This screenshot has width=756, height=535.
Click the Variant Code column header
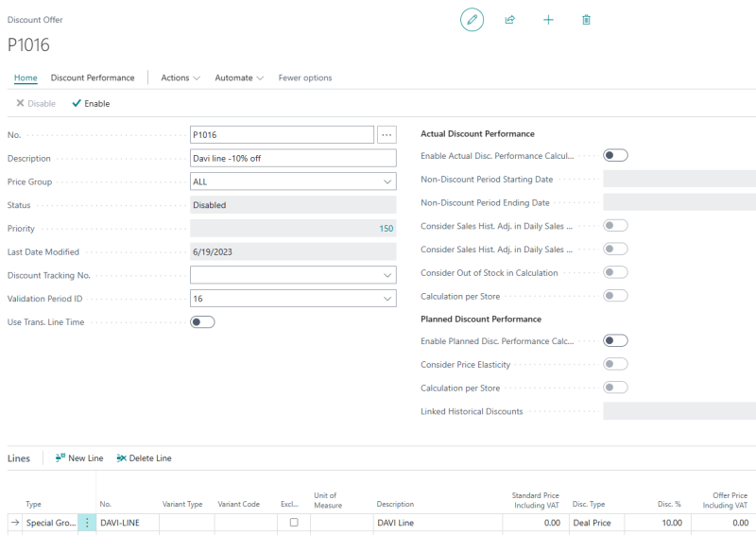(239, 504)
